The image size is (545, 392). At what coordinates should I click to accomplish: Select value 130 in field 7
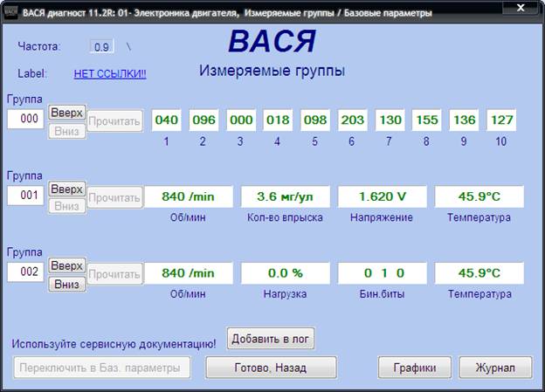(x=390, y=120)
